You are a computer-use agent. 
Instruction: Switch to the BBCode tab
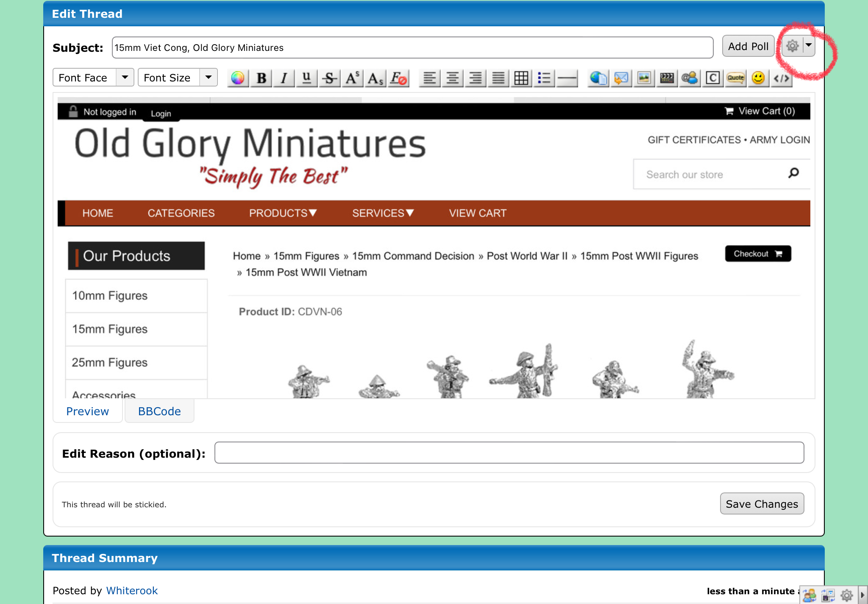click(x=159, y=411)
